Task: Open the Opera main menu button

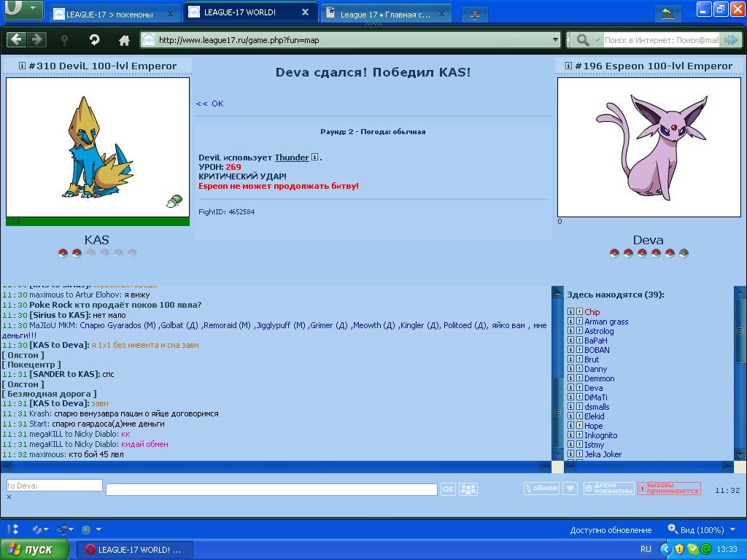Action: 23,9
